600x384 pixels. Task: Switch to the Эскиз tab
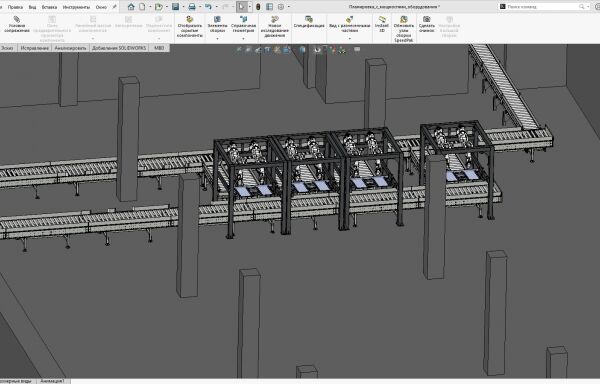pos(7,48)
